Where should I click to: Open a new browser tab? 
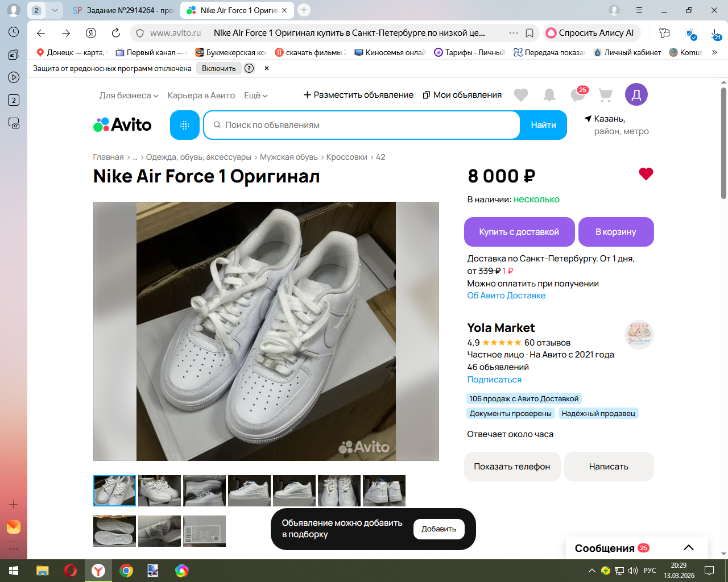(304, 10)
